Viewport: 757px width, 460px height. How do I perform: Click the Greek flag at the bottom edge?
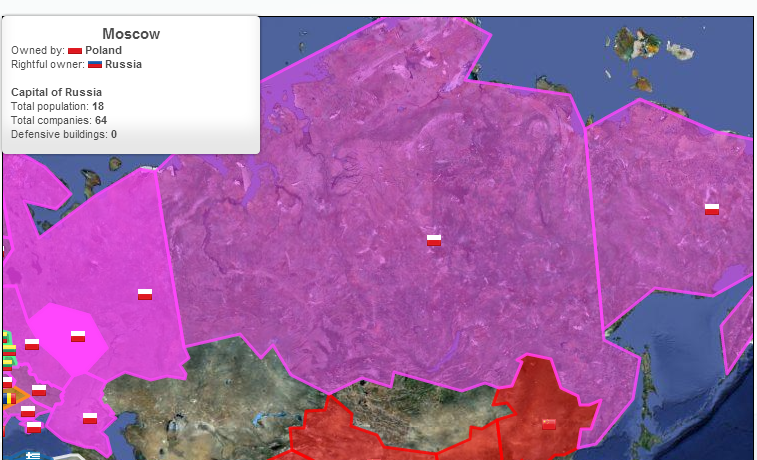click(x=33, y=455)
